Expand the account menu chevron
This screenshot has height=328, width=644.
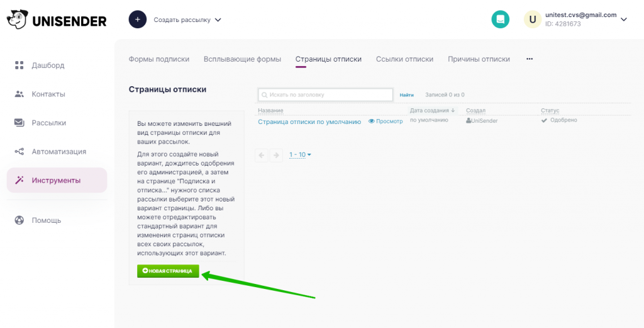(x=624, y=20)
